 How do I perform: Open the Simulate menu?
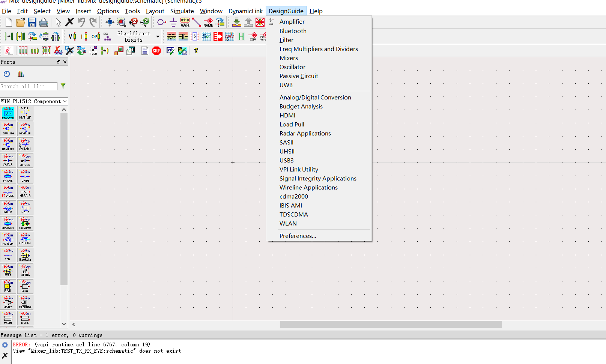click(x=182, y=11)
